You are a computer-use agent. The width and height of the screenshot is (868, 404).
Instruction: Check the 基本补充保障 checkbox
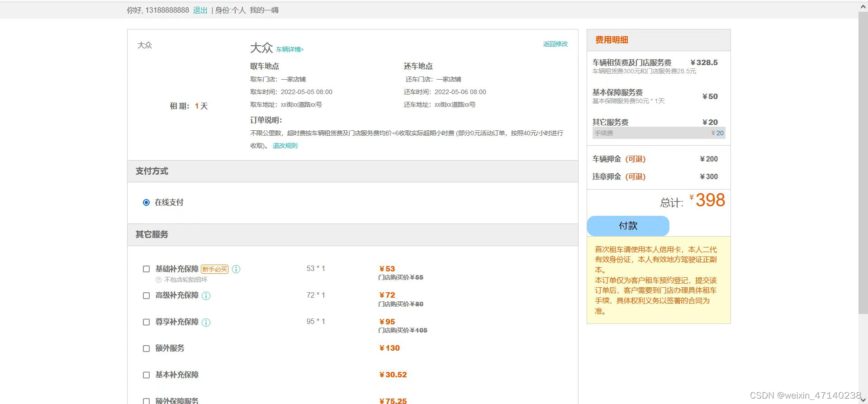[x=146, y=375]
